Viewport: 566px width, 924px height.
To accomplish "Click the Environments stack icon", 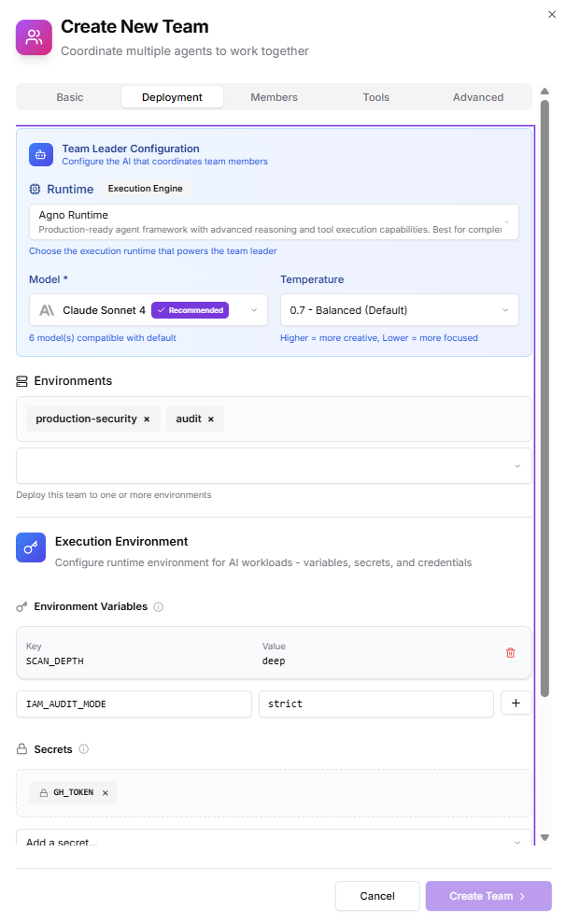I will [x=22, y=380].
